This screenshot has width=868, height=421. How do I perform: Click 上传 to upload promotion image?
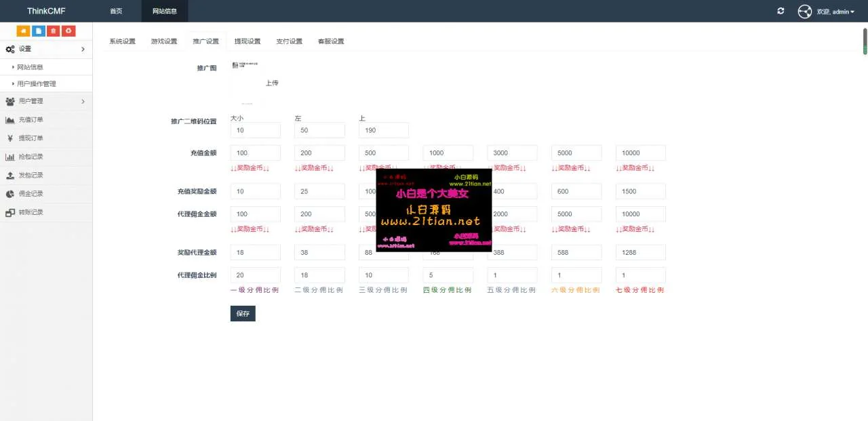tap(272, 83)
